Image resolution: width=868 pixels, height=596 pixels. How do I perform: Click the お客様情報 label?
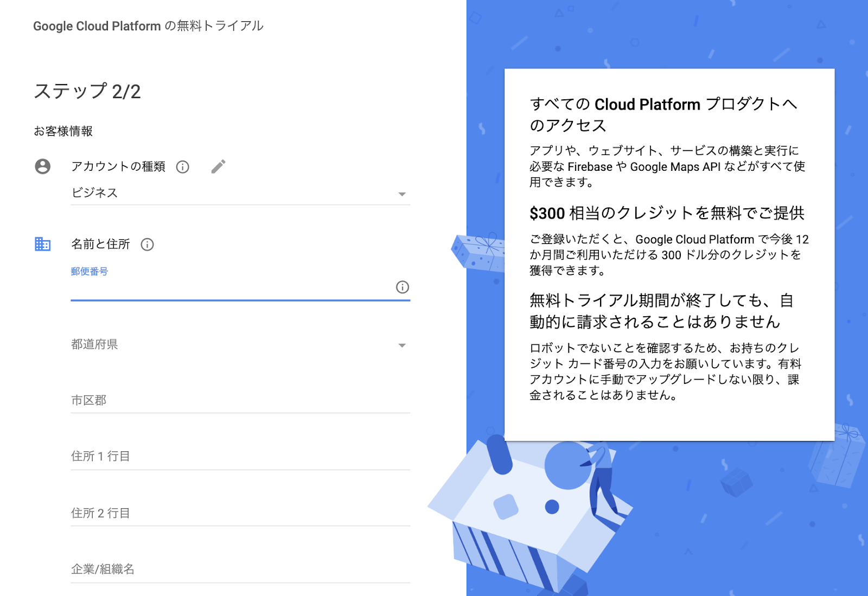[x=63, y=131]
